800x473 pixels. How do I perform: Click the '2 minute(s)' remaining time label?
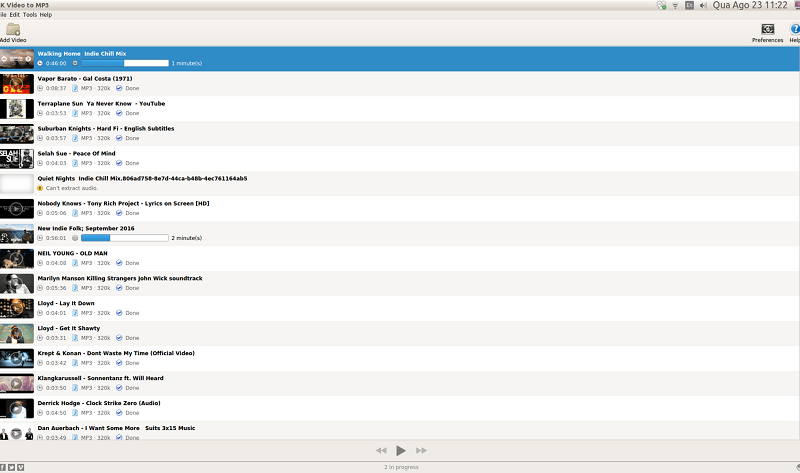pos(187,238)
